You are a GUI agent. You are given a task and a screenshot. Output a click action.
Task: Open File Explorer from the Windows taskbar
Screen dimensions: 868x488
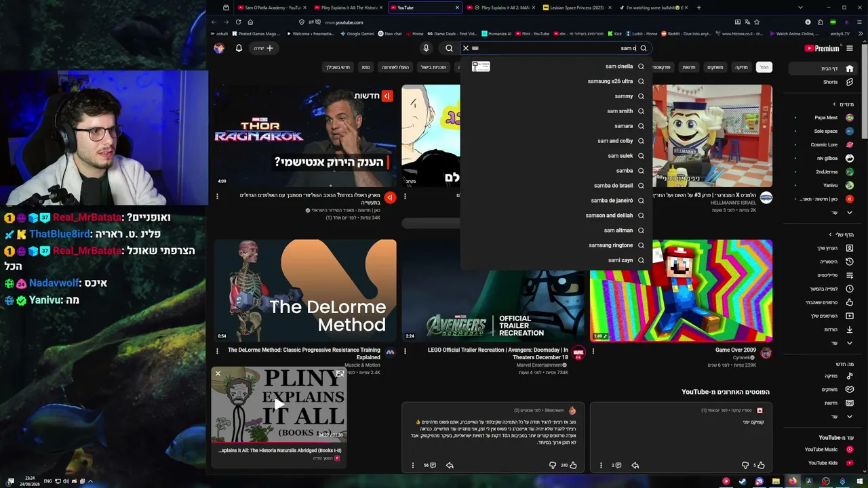(x=776, y=481)
